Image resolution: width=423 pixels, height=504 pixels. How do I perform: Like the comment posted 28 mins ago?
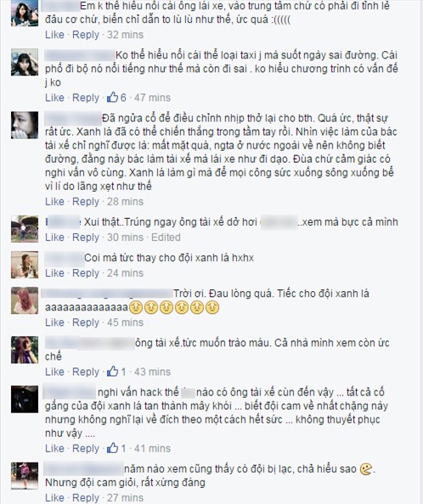point(54,201)
